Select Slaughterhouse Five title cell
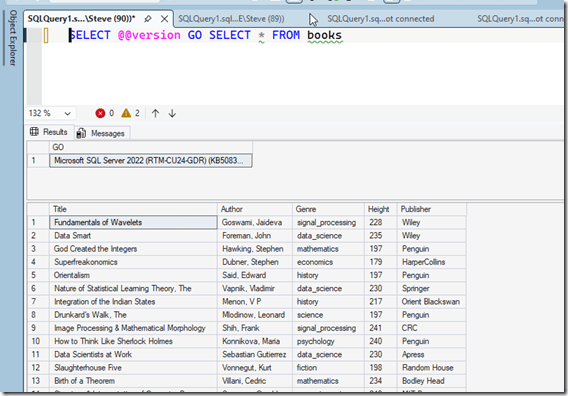 click(133, 368)
